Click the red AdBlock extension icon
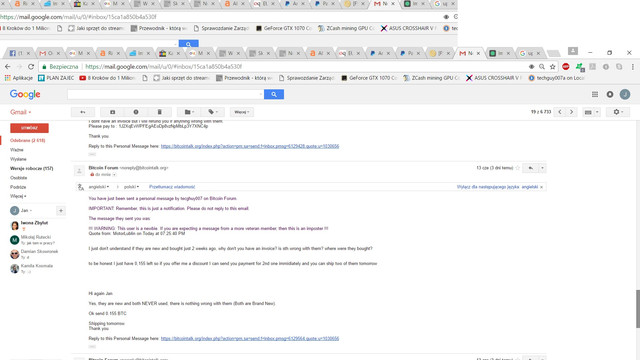This screenshot has height=360, width=640. 566,67
